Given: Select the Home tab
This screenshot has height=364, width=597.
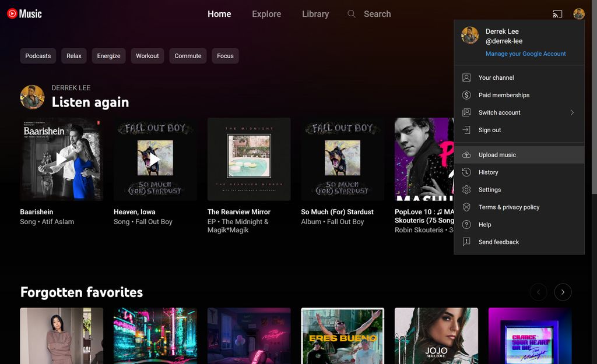Looking at the screenshot, I should click(219, 13).
